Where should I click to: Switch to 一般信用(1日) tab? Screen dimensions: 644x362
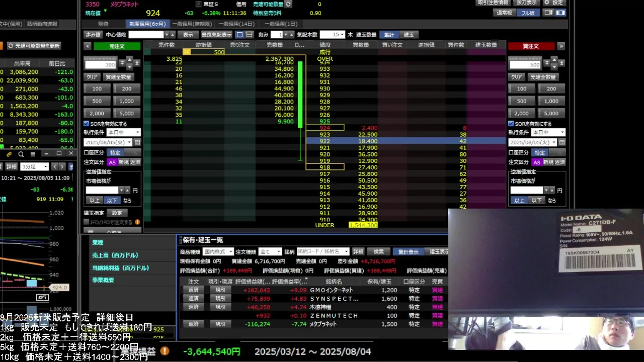(281, 24)
